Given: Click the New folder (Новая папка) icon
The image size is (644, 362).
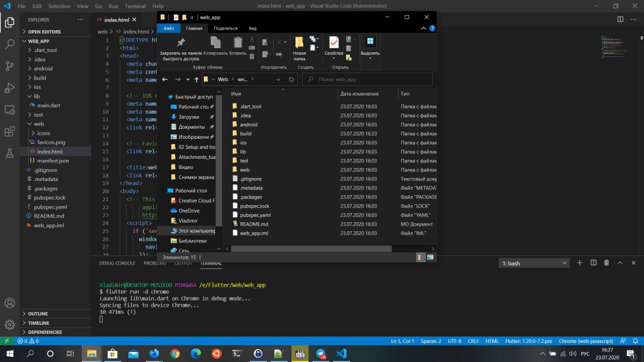Looking at the screenshot, I should click(299, 43).
